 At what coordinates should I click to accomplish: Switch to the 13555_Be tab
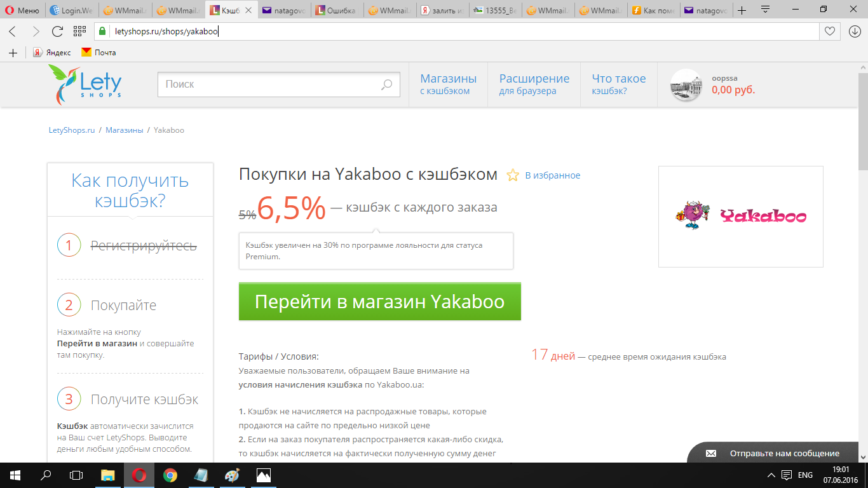pyautogui.click(x=496, y=10)
